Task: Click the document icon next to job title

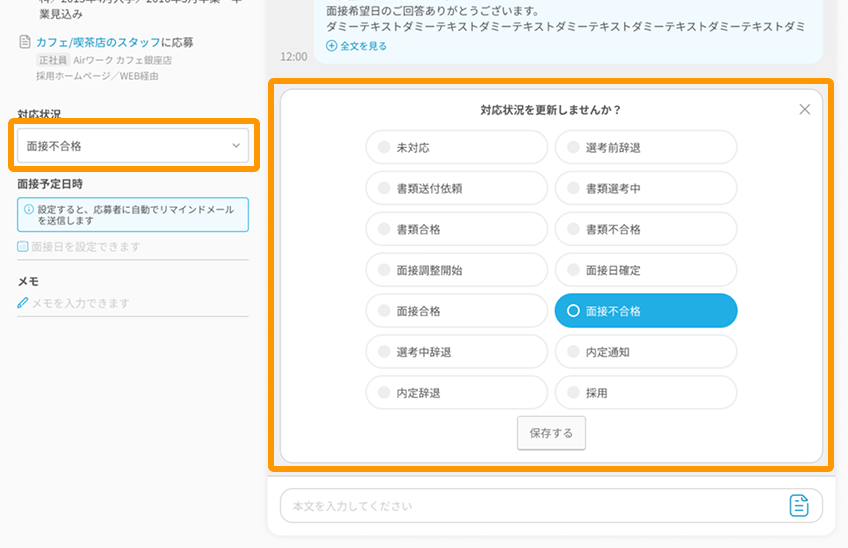Action: [25, 42]
